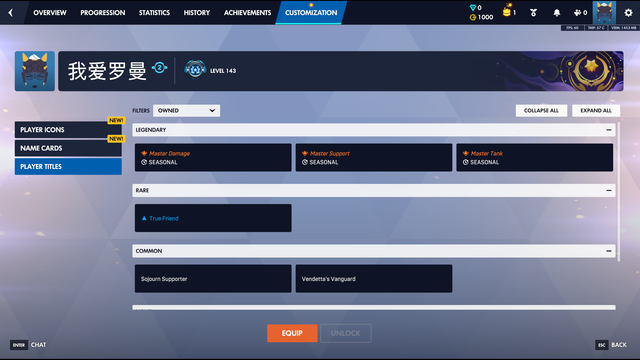Switch to the Progression tab
This screenshot has height=360, width=640.
point(103,13)
